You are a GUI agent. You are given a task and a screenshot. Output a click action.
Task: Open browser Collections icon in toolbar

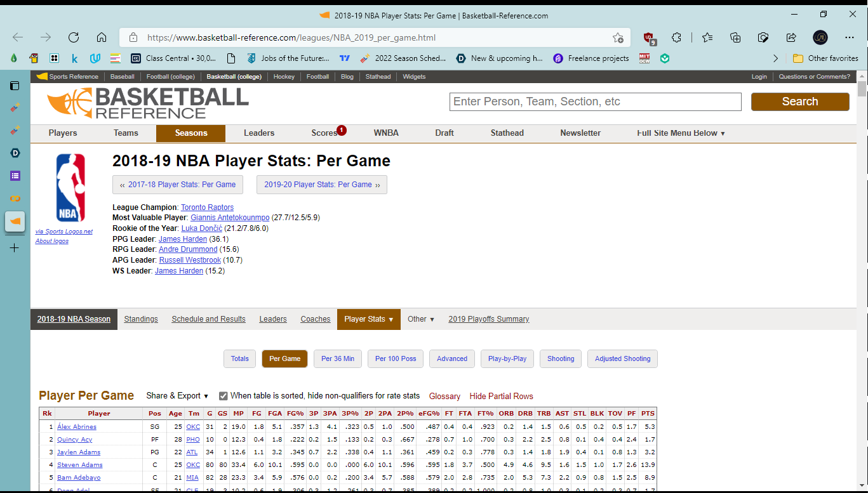pyautogui.click(x=735, y=37)
